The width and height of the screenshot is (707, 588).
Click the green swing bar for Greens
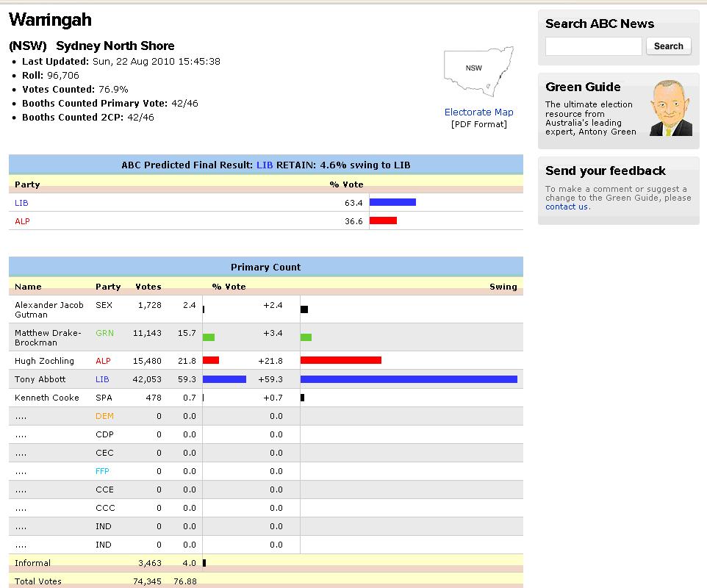coord(306,337)
